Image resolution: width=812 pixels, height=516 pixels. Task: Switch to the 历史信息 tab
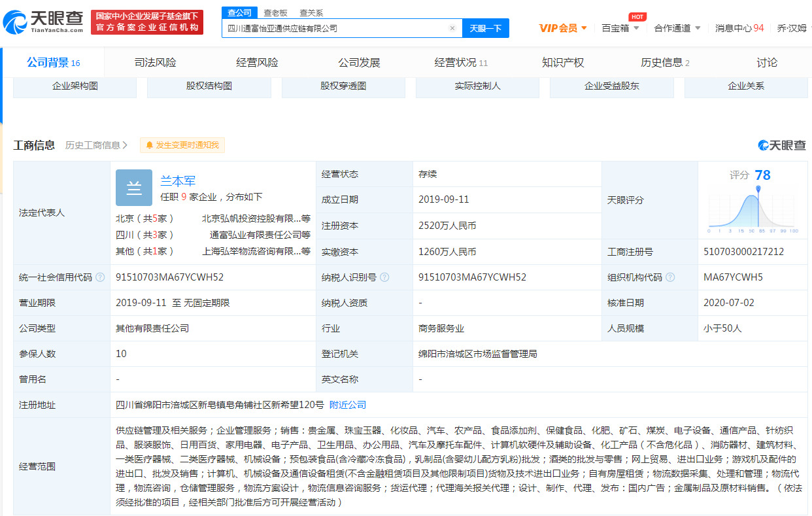pos(665,63)
